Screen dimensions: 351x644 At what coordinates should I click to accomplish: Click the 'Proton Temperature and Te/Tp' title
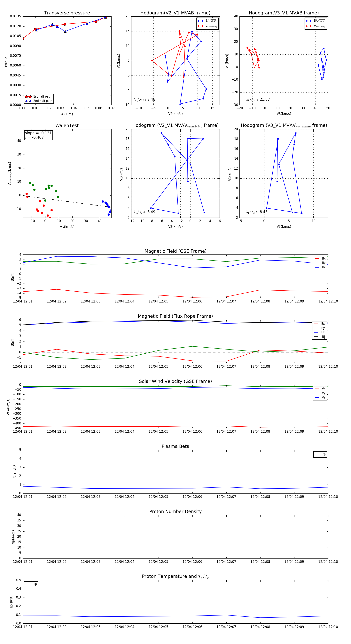click(175, 576)
